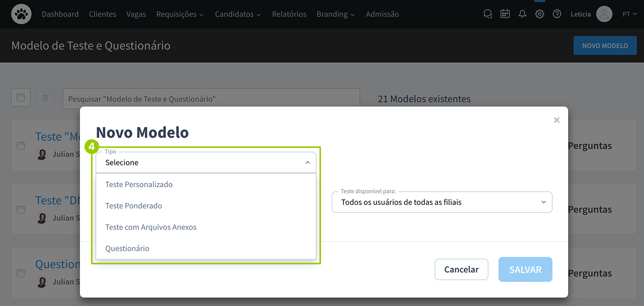Click the trash delete icon

[45, 98]
